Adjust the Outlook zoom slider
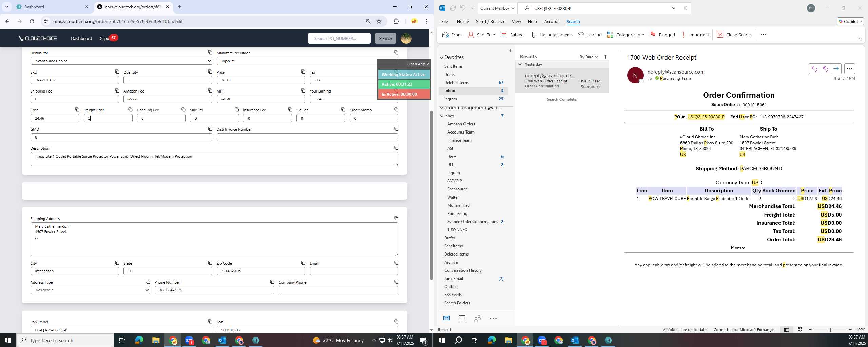The height and width of the screenshot is (347, 868). coord(830,330)
